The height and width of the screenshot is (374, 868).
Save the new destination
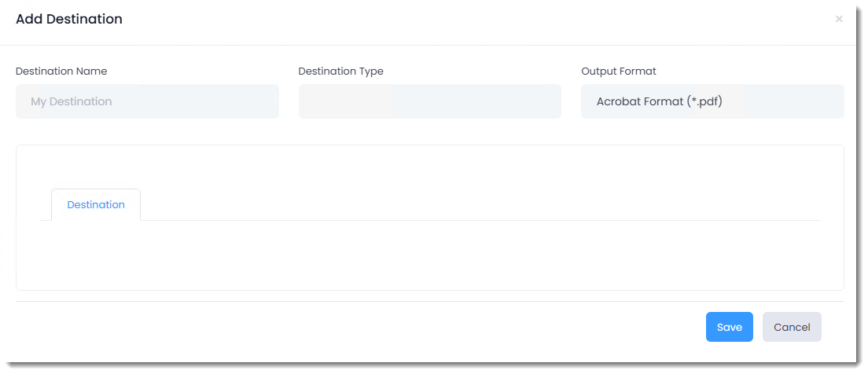point(729,327)
